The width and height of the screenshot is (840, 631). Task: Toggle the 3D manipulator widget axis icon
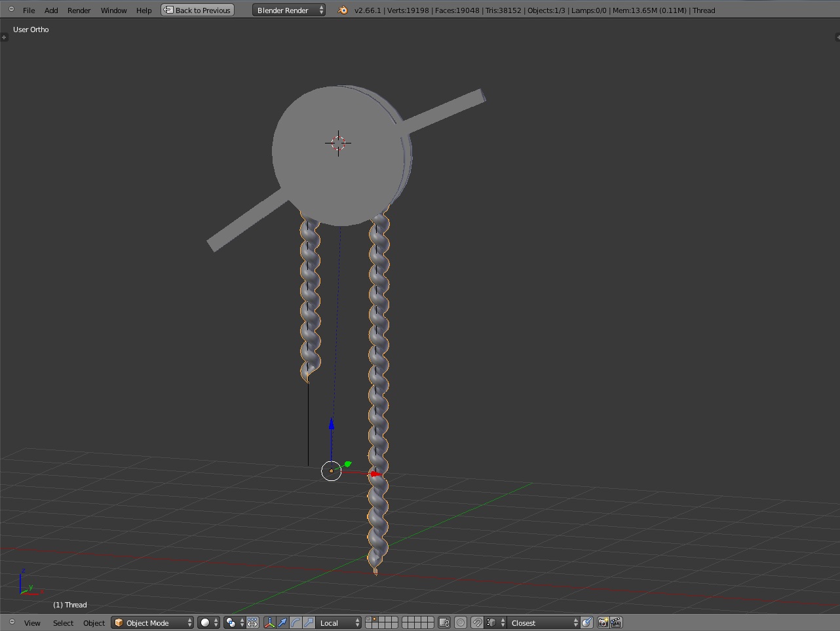point(269,622)
